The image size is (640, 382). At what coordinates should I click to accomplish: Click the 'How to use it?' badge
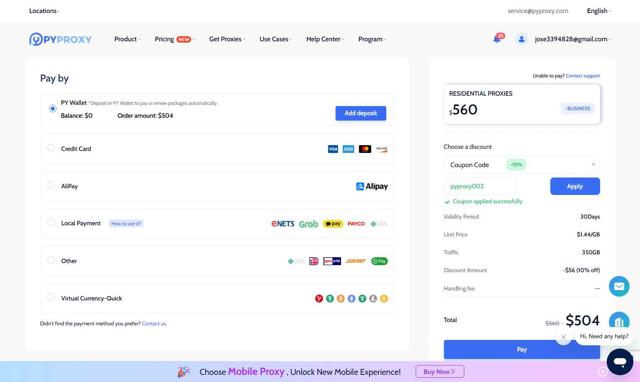[x=126, y=224]
